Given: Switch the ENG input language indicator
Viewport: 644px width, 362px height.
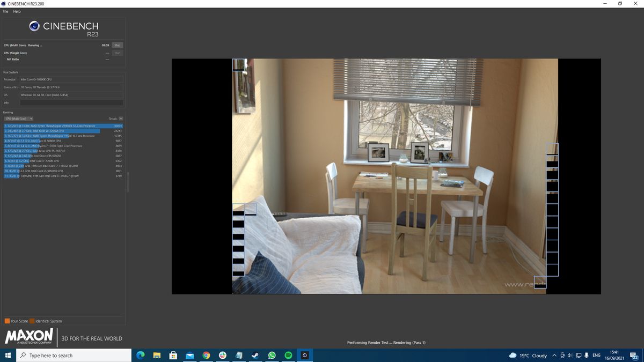Looking at the screenshot, I should click(x=596, y=355).
